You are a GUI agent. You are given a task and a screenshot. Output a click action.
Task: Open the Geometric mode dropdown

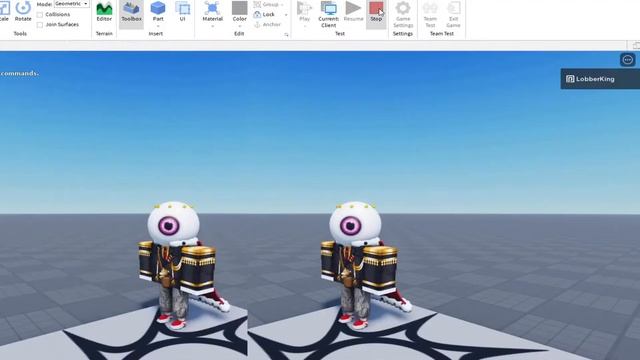click(x=71, y=4)
